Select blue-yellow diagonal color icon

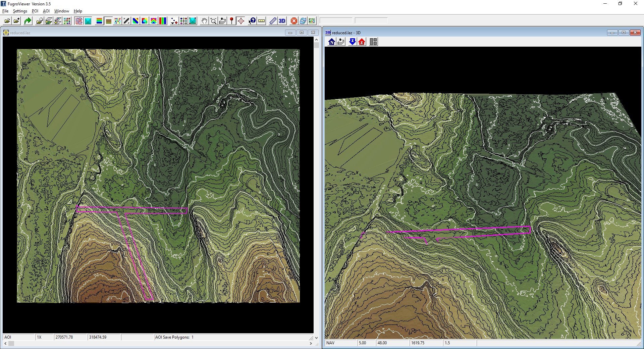click(136, 21)
